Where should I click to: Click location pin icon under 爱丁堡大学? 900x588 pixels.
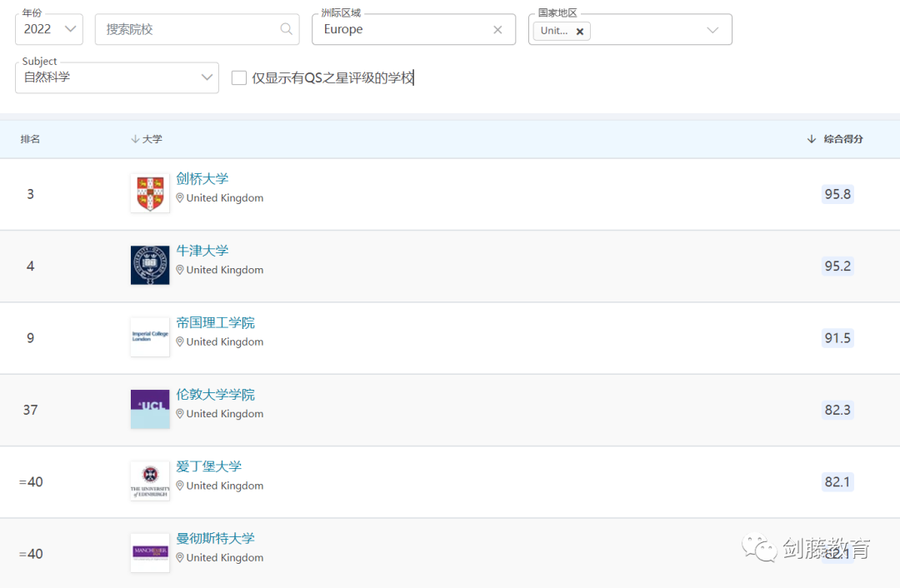[180, 486]
